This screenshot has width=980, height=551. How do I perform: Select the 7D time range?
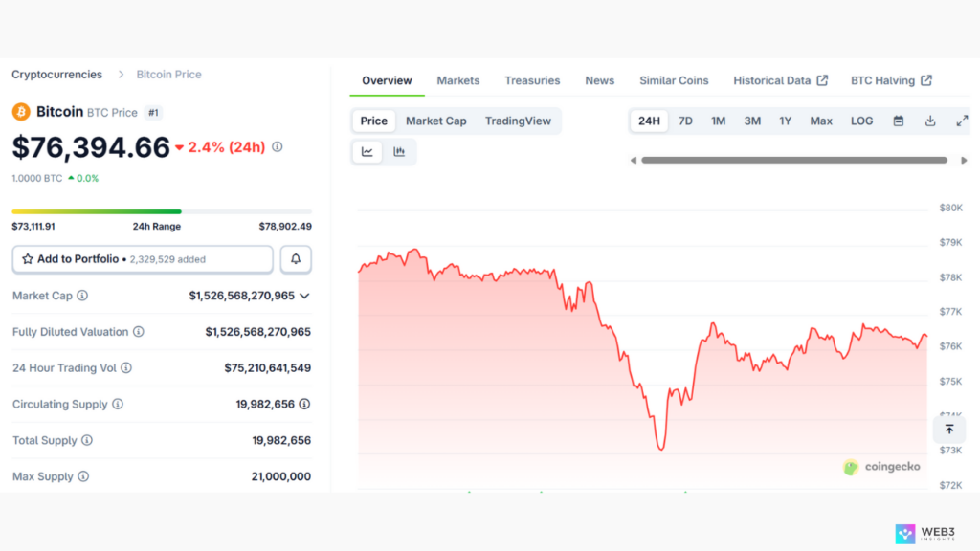(x=685, y=121)
